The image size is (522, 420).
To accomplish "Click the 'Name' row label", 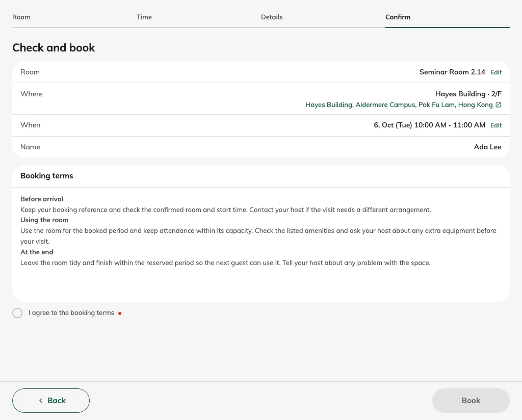I will 30,147.
